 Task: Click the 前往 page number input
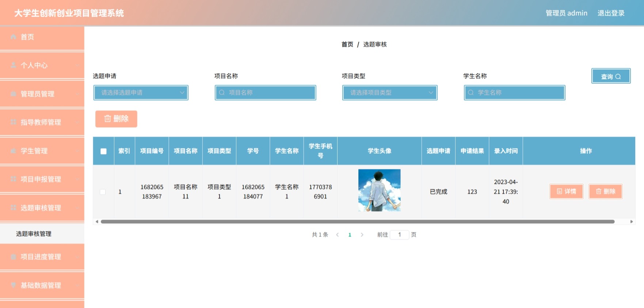[x=400, y=235]
